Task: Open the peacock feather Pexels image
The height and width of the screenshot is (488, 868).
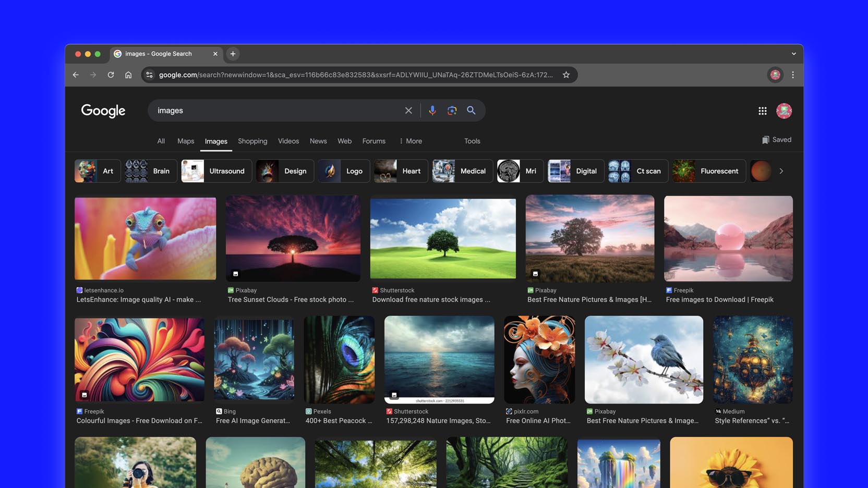Action: tap(339, 359)
